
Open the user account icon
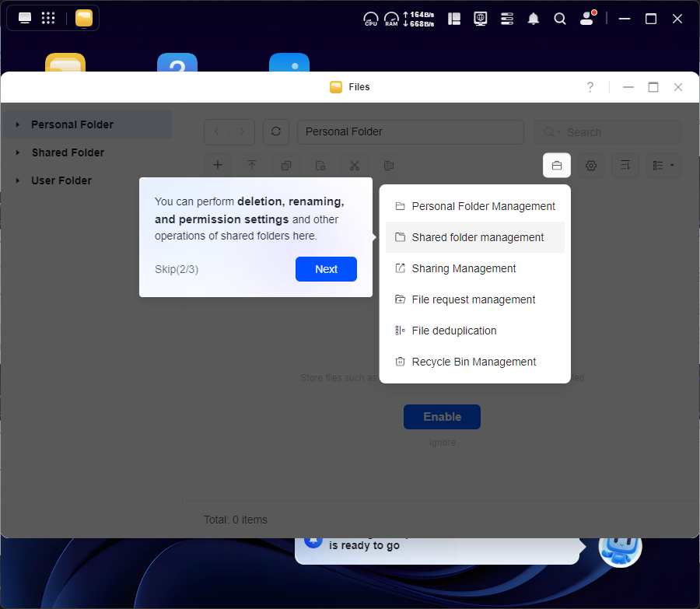[587, 19]
